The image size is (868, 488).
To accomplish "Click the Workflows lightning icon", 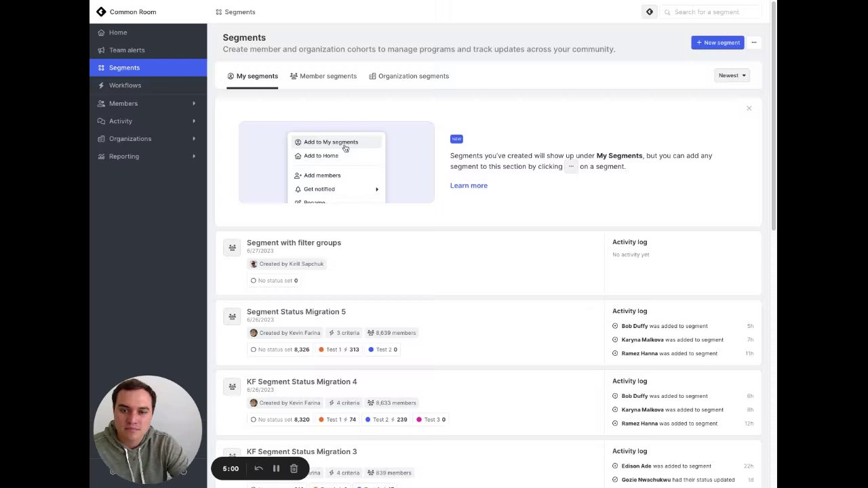I will pyautogui.click(x=101, y=85).
